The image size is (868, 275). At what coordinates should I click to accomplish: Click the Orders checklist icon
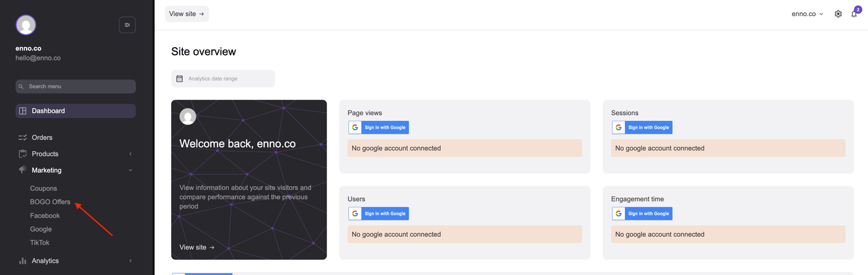point(23,137)
